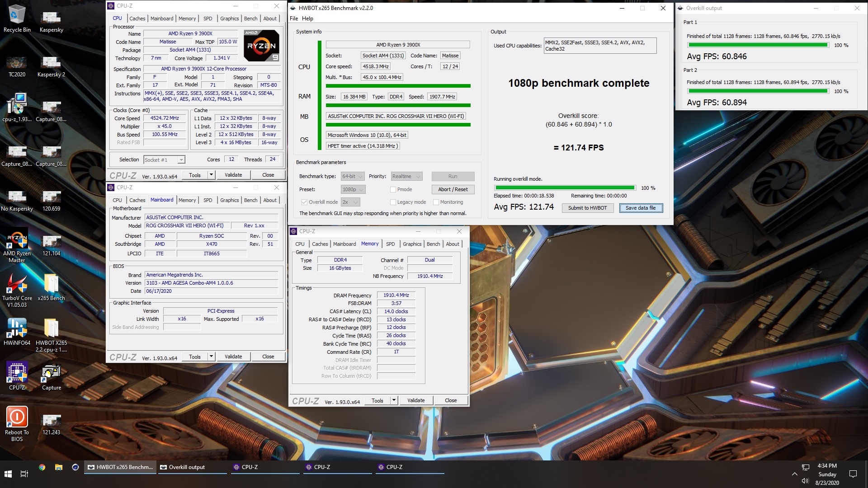Switch to About tab in Memory CPU-Z window

[x=453, y=244]
